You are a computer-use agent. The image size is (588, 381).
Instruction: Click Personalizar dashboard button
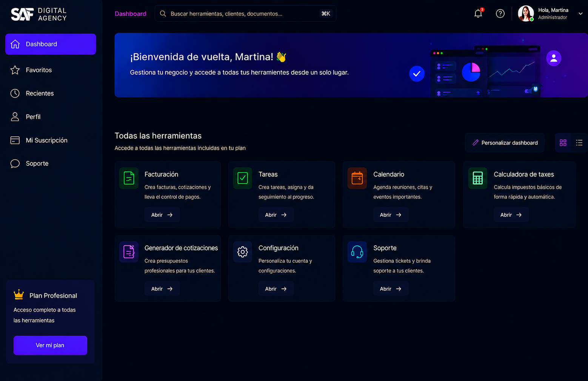[x=505, y=143]
